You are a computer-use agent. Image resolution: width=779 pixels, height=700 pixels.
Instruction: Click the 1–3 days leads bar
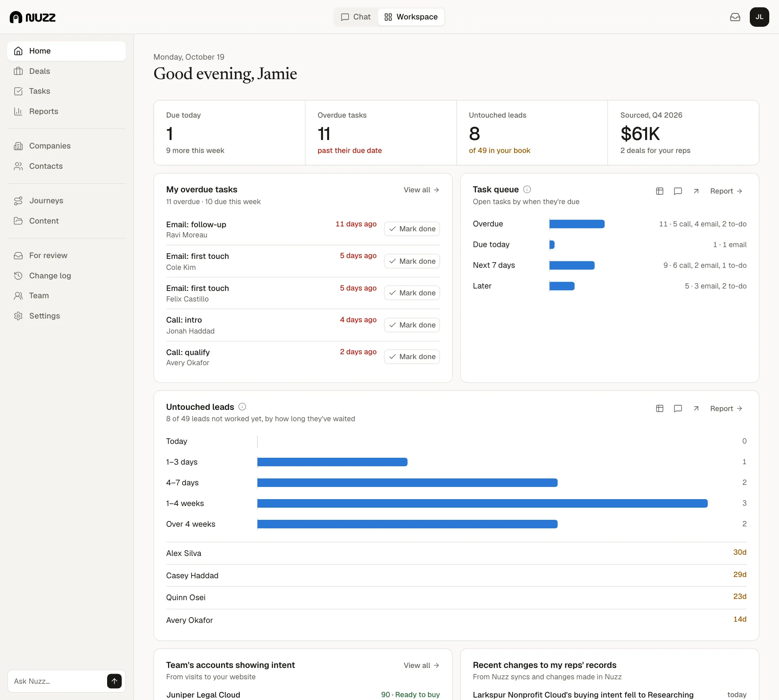click(332, 462)
